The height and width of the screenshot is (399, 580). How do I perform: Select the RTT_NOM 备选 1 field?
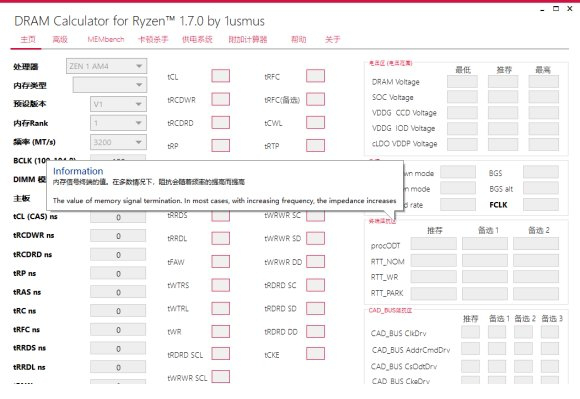click(485, 260)
